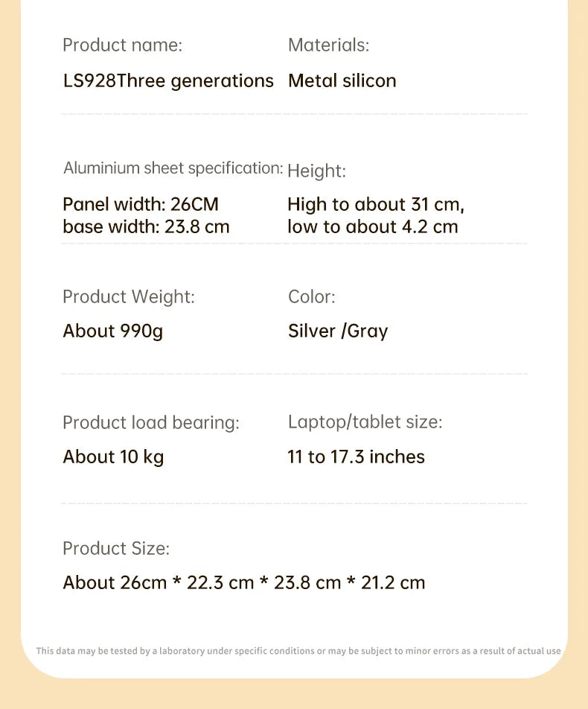The image size is (588, 709).
Task: Click the "Product Size:" label
Action: 116,549
